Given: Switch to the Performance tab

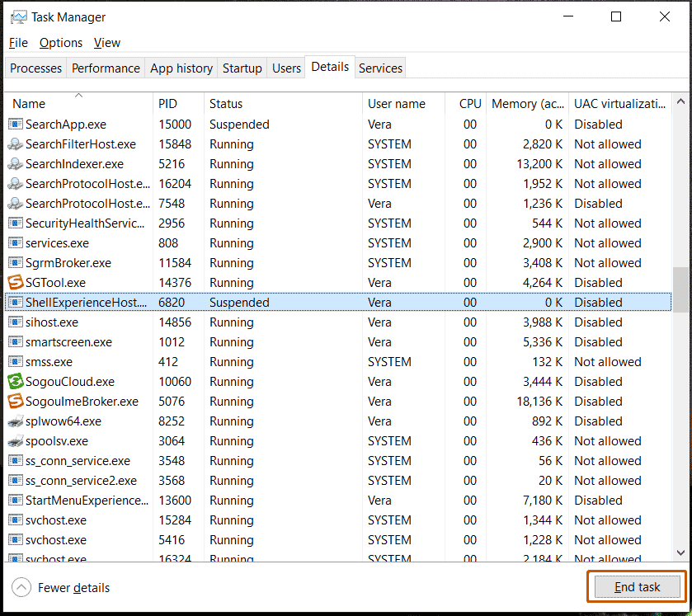Looking at the screenshot, I should click(x=106, y=68).
